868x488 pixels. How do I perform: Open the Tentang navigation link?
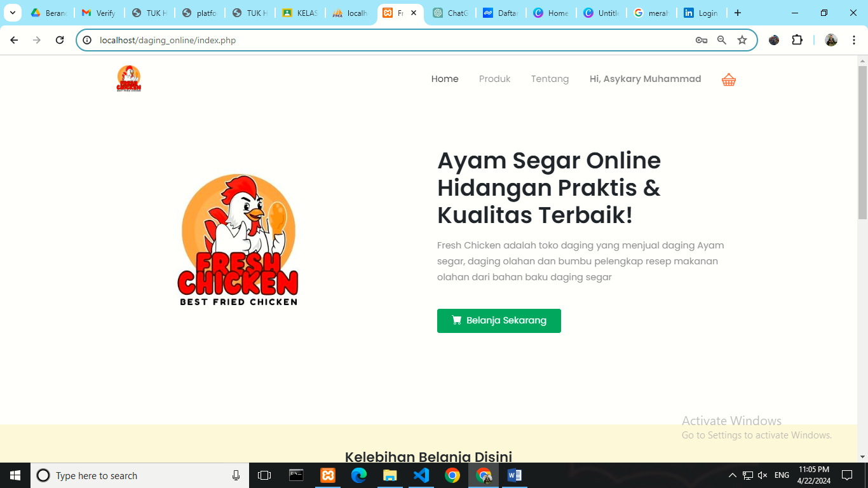pos(550,79)
